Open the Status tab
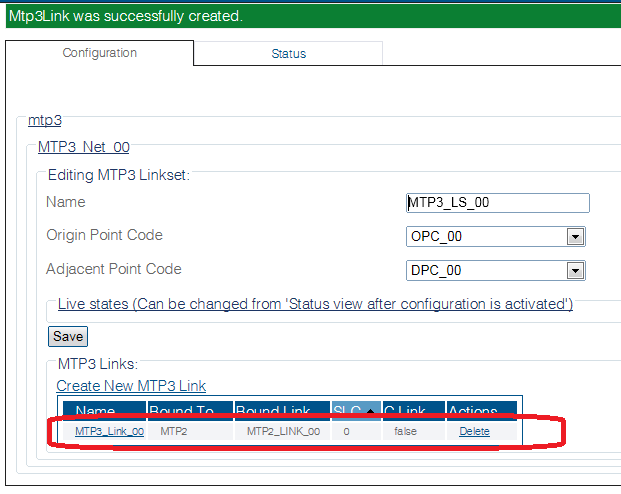This screenshot has height=494, width=621. click(x=288, y=54)
